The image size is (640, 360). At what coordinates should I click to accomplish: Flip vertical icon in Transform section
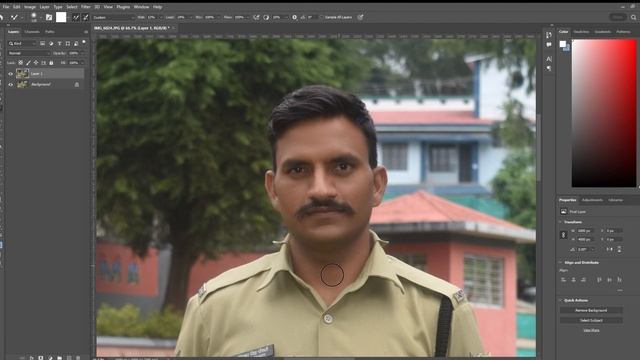[x=619, y=249]
